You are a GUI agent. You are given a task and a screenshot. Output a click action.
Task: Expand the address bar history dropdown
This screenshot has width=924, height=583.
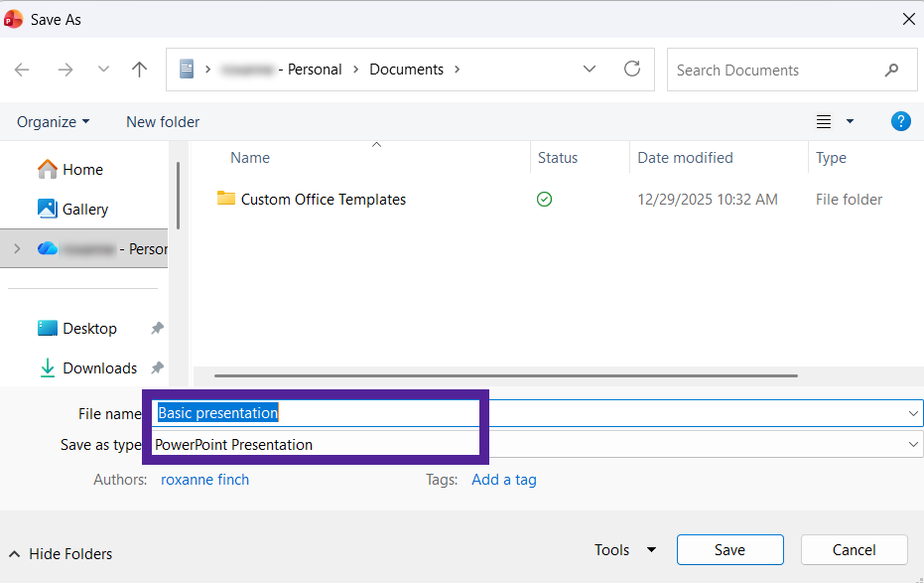pyautogui.click(x=590, y=70)
